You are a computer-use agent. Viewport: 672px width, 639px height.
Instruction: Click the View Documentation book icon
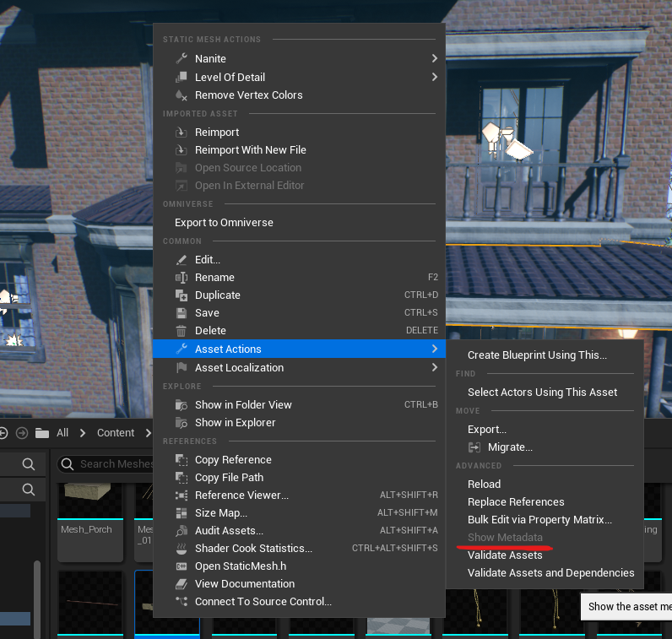(182, 584)
